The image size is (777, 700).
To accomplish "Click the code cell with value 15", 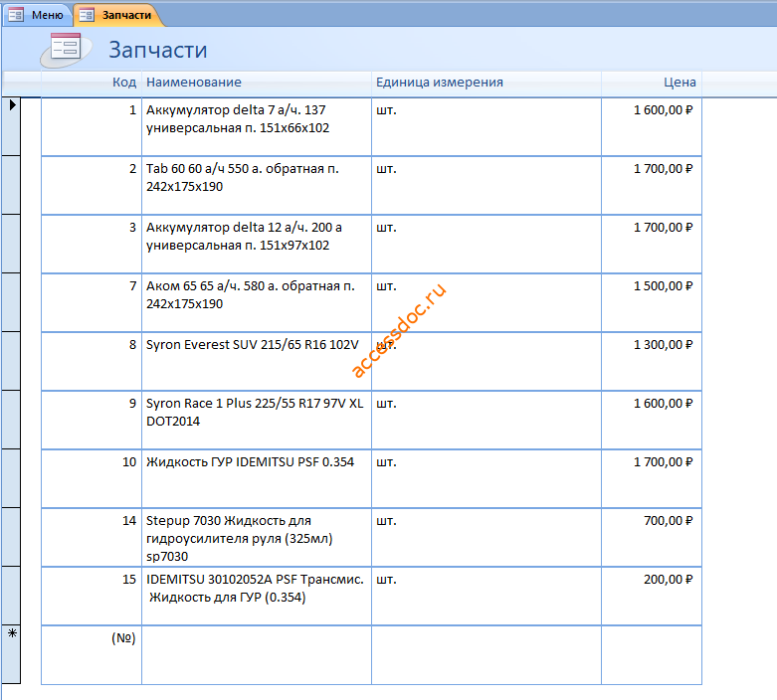I will point(92,596).
